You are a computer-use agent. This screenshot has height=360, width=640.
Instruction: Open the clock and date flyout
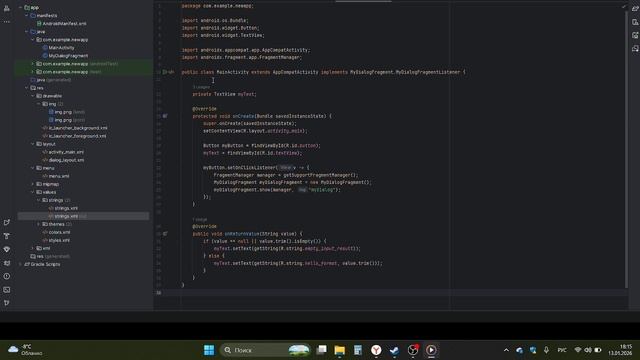[620, 350]
